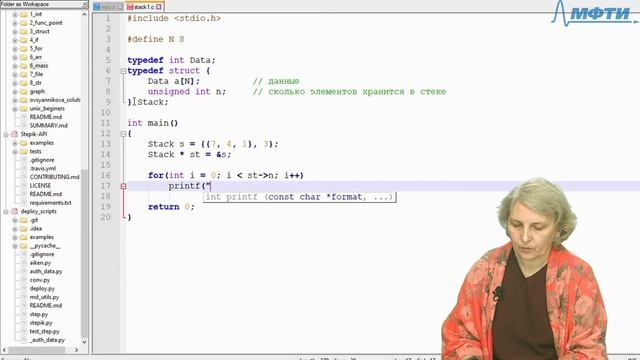
Task: Select the 6_mass folder
Action: (x=39, y=66)
